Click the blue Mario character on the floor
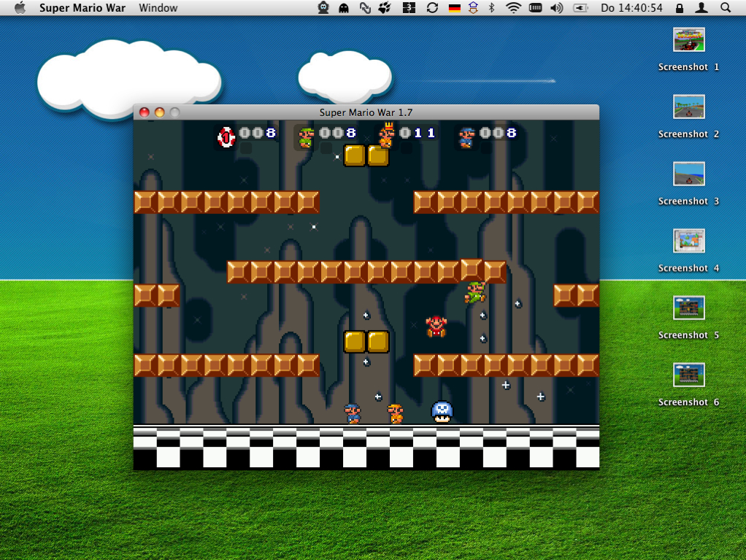 coord(353,413)
